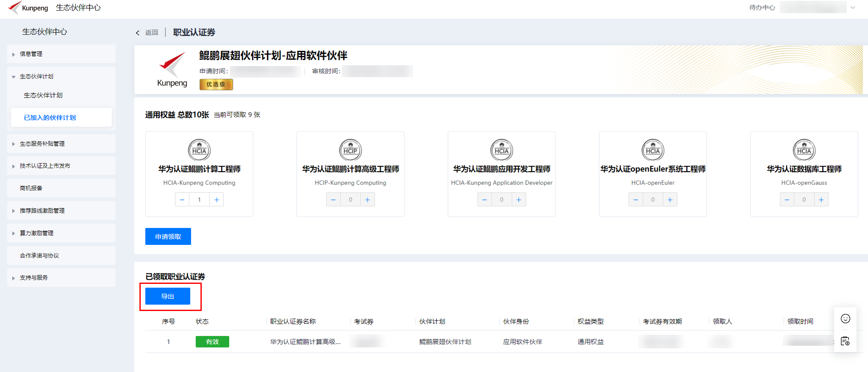The width and height of the screenshot is (868, 372).
Task: Expand 生态服务补贴管理 menu
Action: [x=61, y=144]
